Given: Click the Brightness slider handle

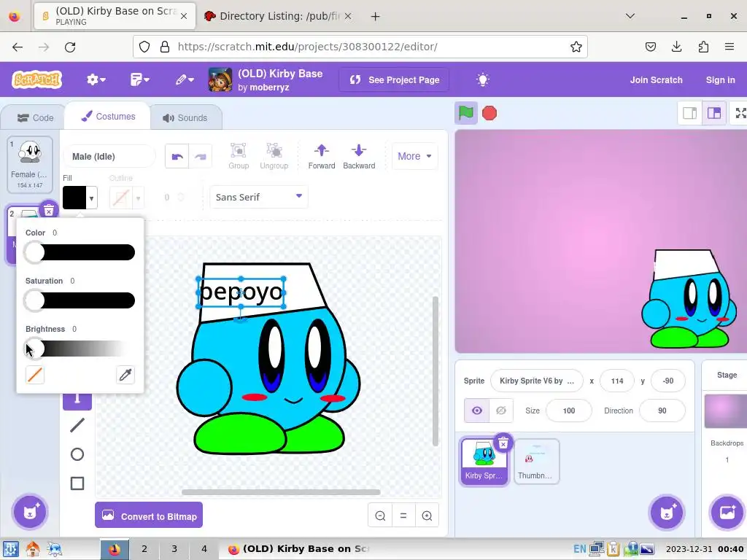Looking at the screenshot, I should pos(35,349).
